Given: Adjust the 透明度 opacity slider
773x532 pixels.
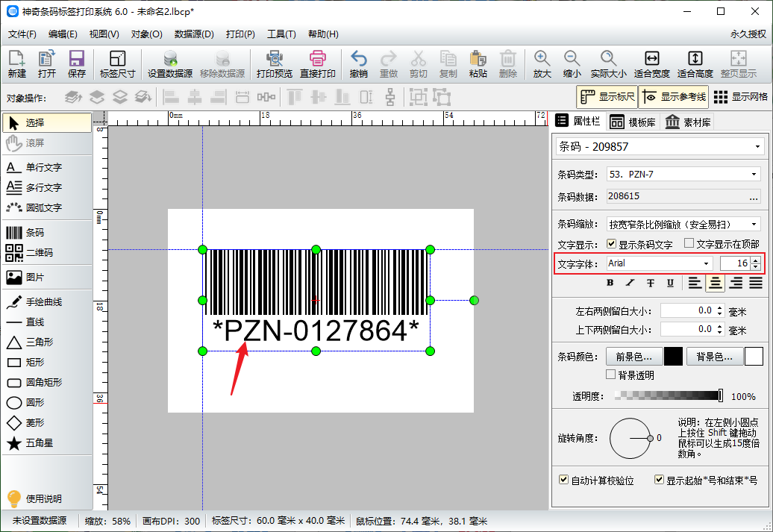Looking at the screenshot, I should click(669, 395).
